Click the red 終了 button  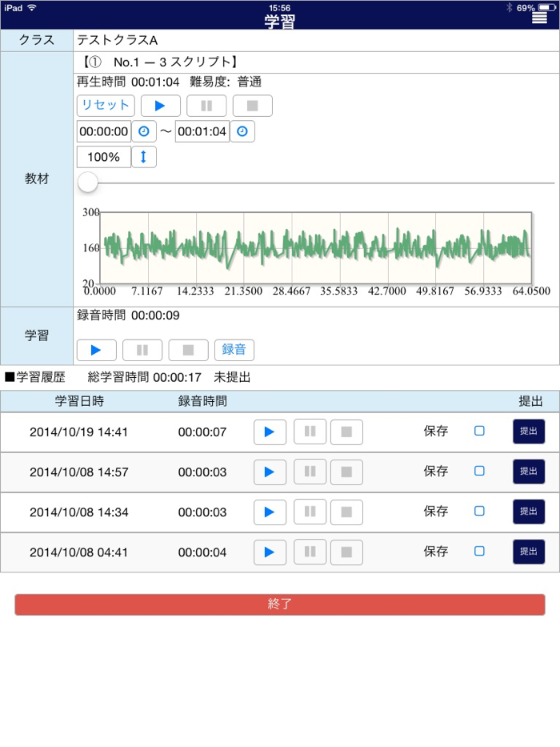[x=280, y=604]
